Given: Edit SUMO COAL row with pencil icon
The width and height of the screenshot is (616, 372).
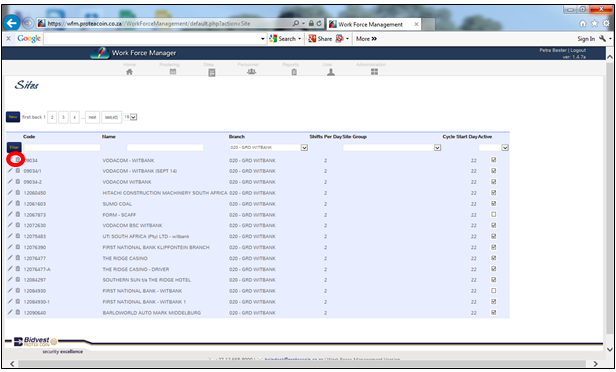Looking at the screenshot, I should [x=10, y=203].
